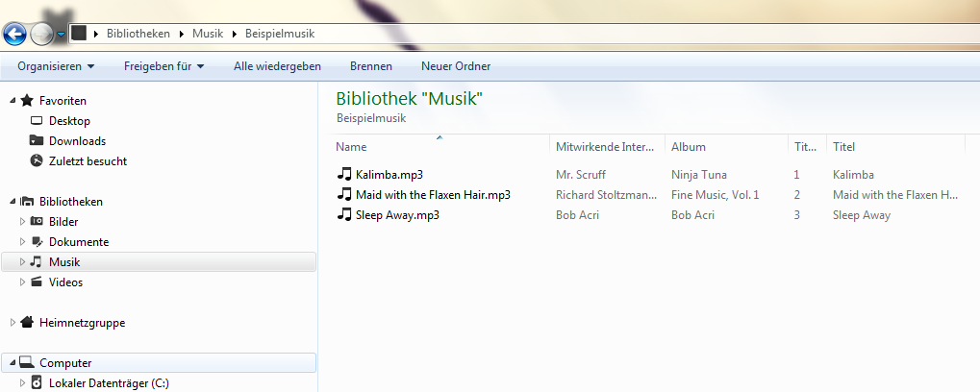Open arrow dropdown before Bibliotheken breadcrumb
This screenshot has height=392, width=980.
[x=96, y=34]
